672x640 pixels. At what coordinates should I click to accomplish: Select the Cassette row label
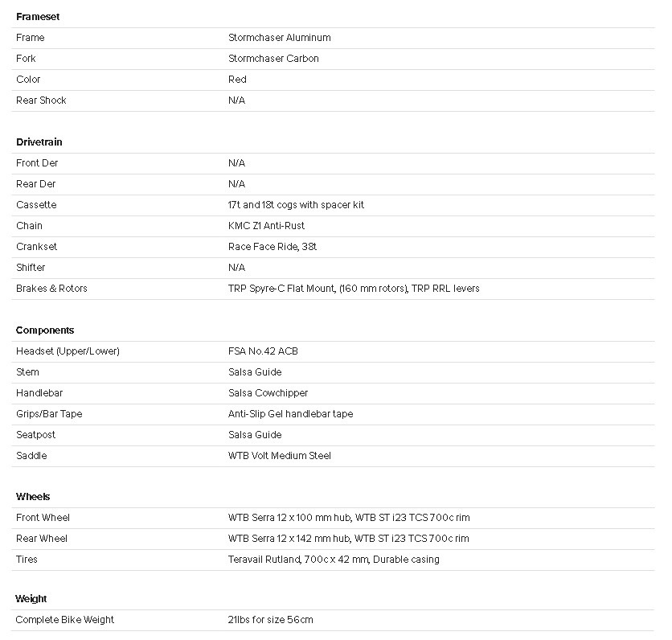(36, 205)
